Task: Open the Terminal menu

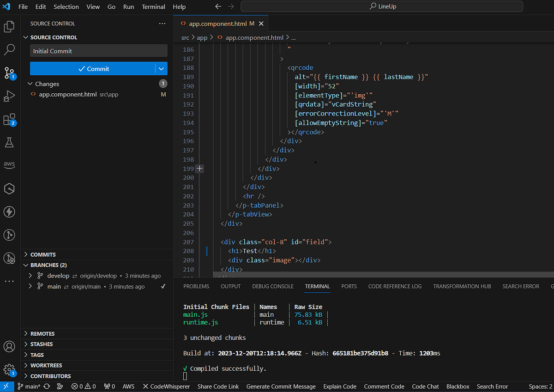Action: click(x=153, y=6)
